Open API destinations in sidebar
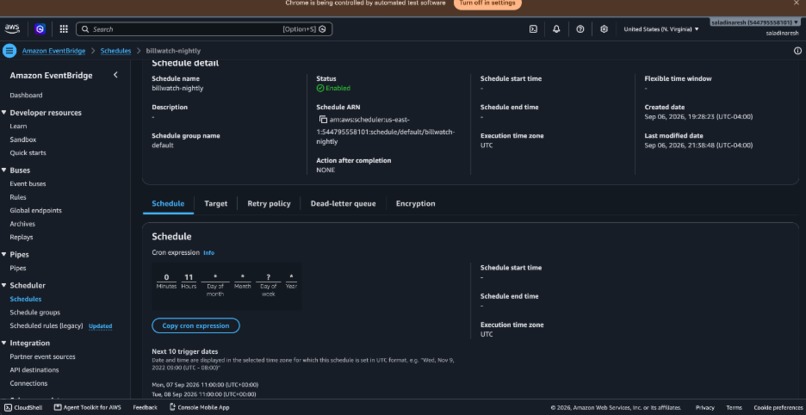The width and height of the screenshot is (806, 415). (34, 370)
